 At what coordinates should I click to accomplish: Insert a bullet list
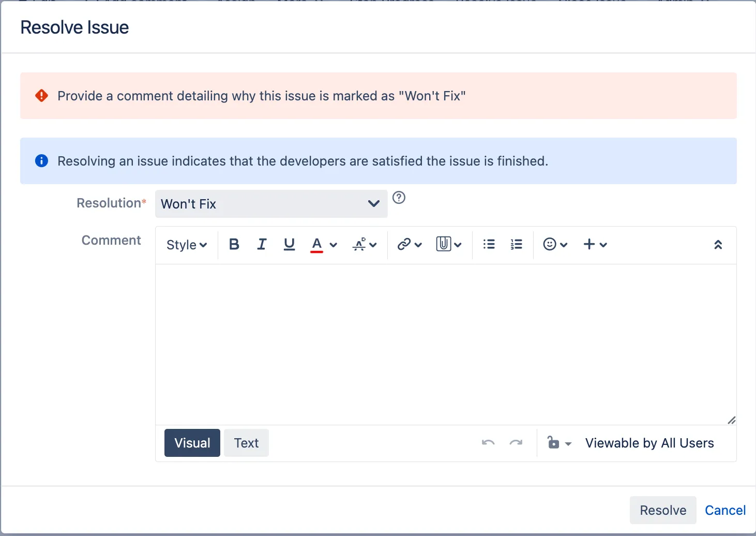tap(489, 244)
